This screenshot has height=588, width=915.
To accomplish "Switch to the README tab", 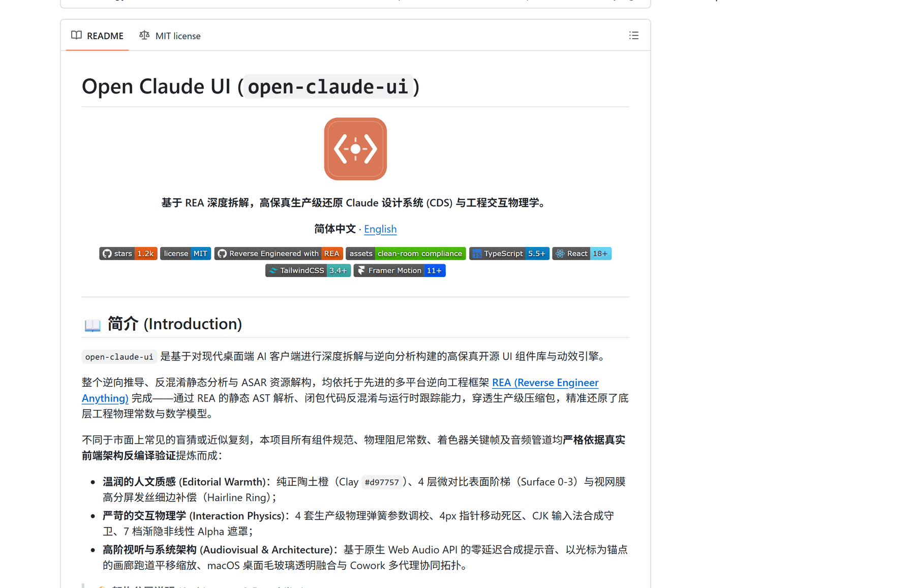I will (x=98, y=36).
